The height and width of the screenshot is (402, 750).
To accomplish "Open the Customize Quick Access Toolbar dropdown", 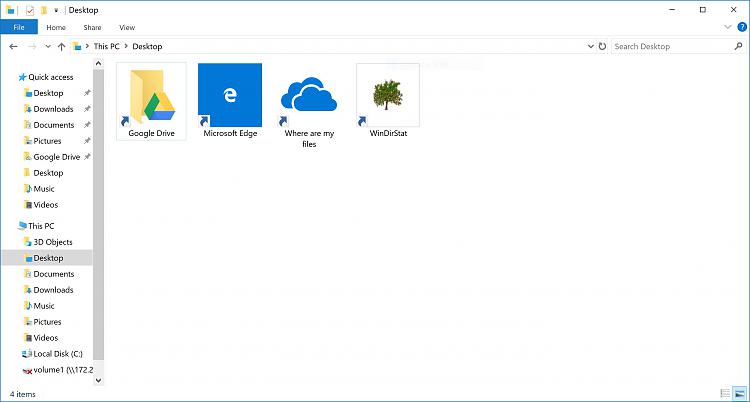I will (x=56, y=11).
